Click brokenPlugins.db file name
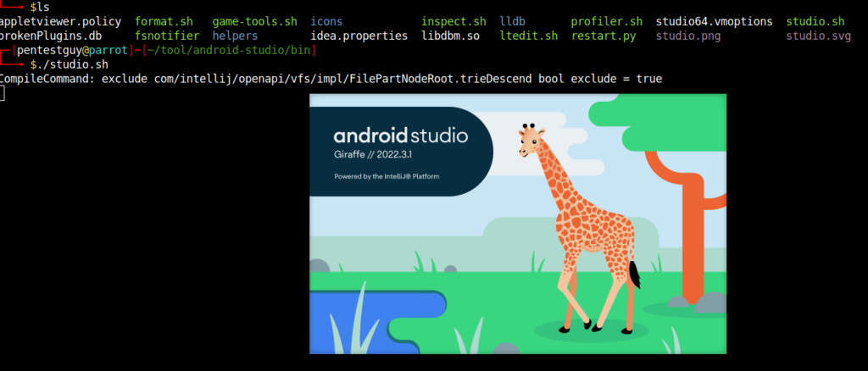This screenshot has width=868, height=371. click(x=50, y=36)
